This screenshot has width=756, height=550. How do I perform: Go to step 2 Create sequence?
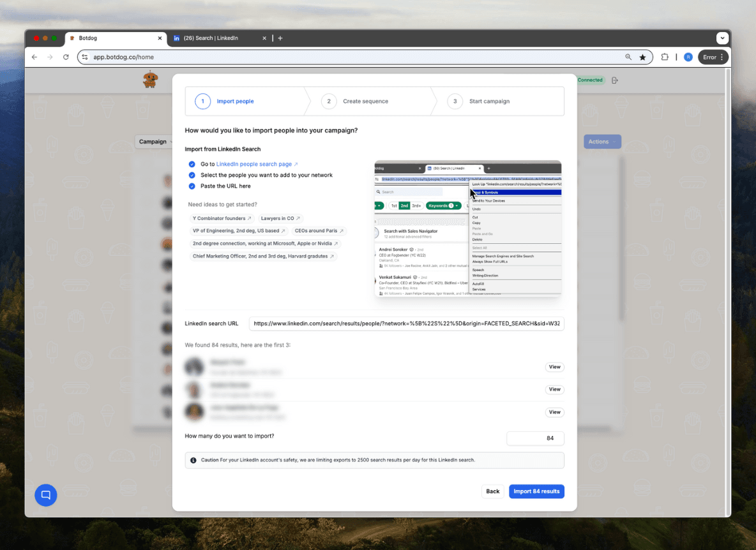click(365, 101)
